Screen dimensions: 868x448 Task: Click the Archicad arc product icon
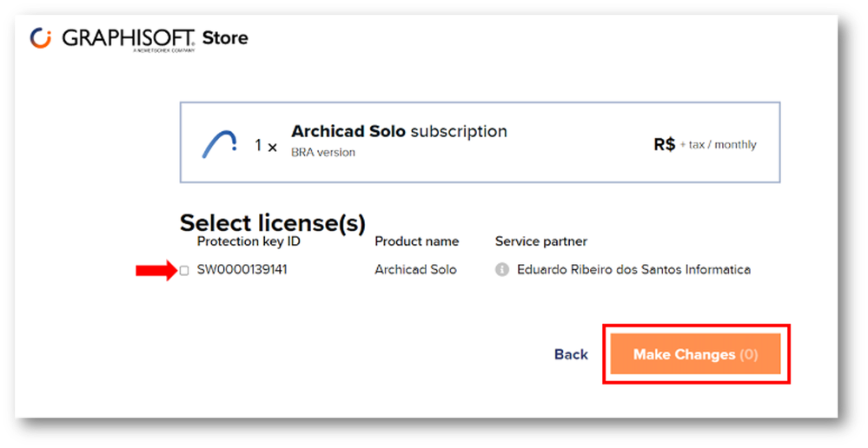(x=220, y=144)
